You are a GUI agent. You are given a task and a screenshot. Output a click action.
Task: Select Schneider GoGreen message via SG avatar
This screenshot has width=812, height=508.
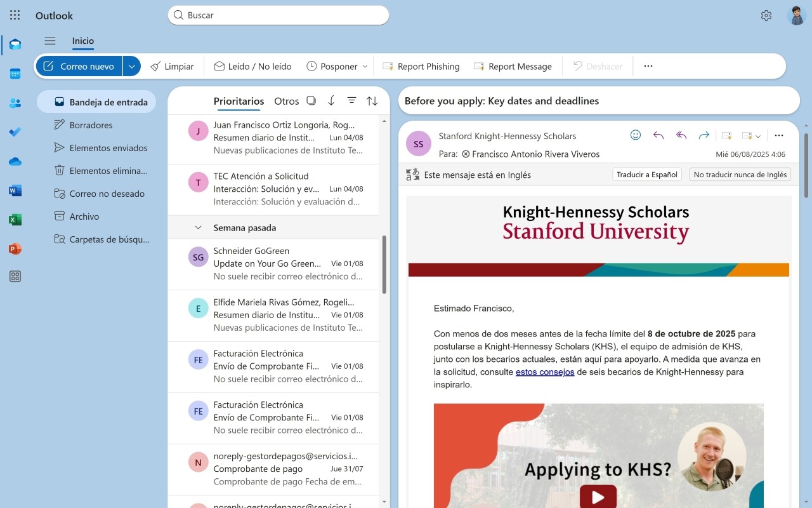click(199, 257)
